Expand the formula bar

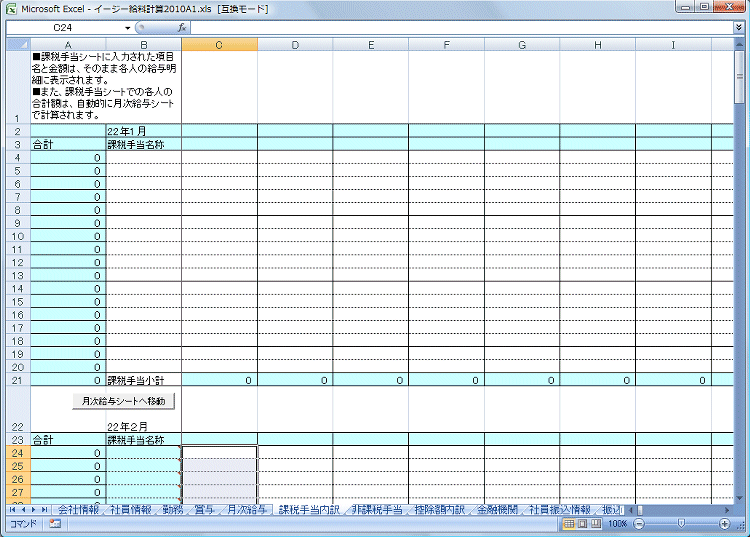[738, 28]
